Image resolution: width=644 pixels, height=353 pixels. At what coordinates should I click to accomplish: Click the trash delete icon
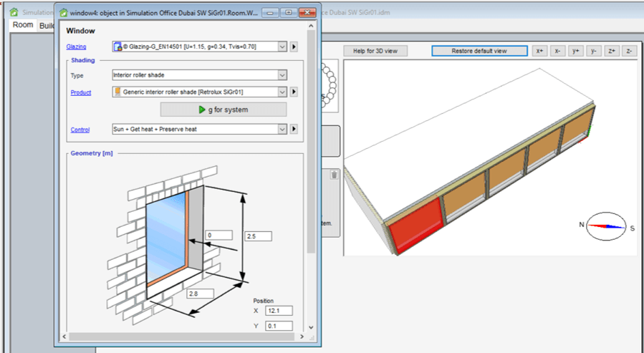point(334,174)
